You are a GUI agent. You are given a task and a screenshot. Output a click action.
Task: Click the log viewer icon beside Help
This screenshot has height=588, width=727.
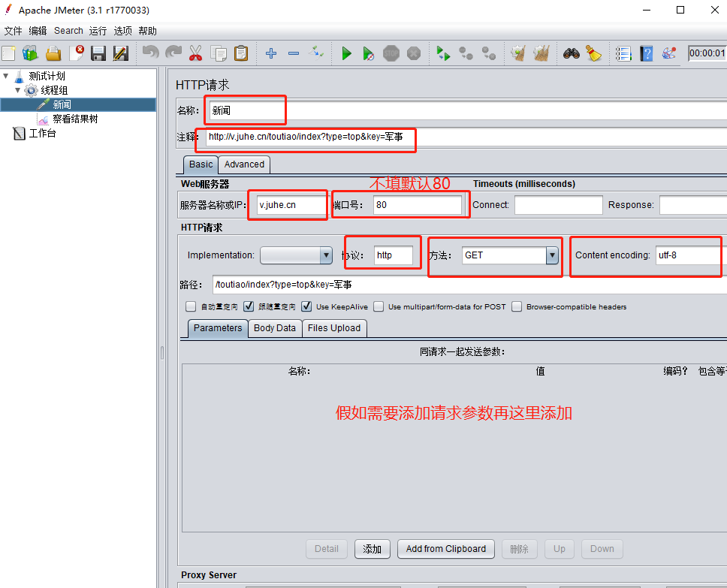point(668,53)
